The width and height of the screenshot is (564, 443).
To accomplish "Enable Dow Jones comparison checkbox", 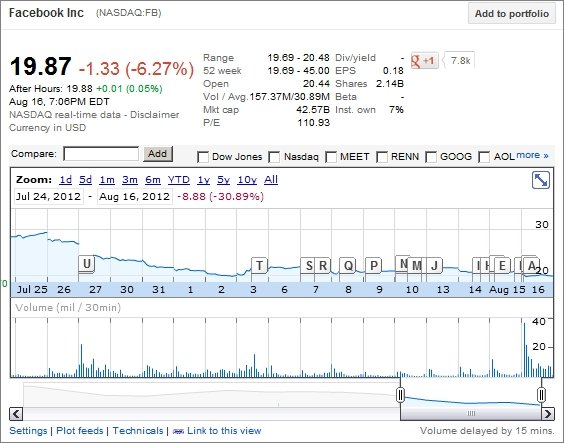I will pos(203,157).
